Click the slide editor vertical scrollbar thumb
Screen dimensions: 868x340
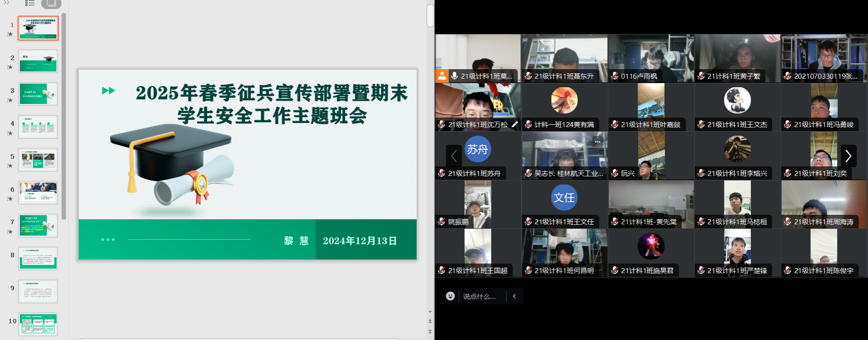click(x=430, y=15)
